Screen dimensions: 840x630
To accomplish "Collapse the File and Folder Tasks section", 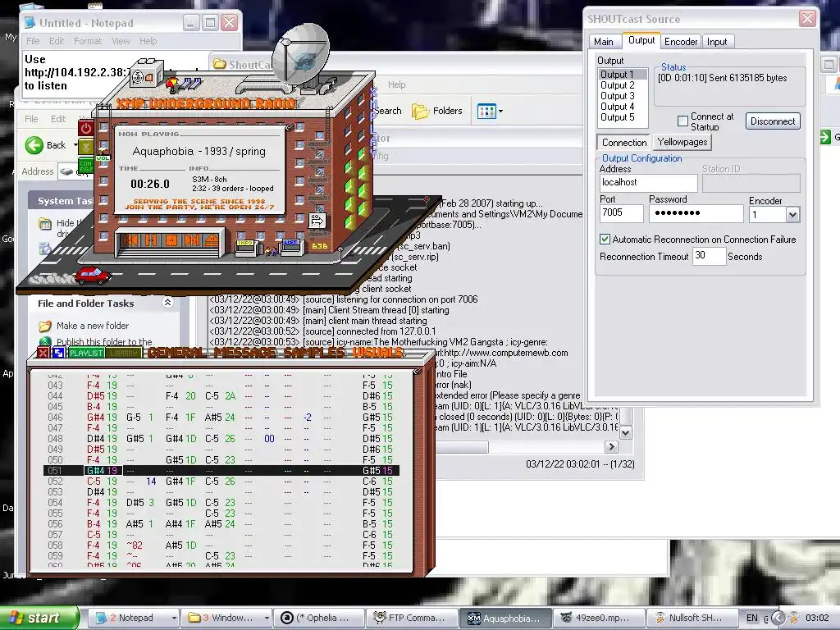I will 167,303.
